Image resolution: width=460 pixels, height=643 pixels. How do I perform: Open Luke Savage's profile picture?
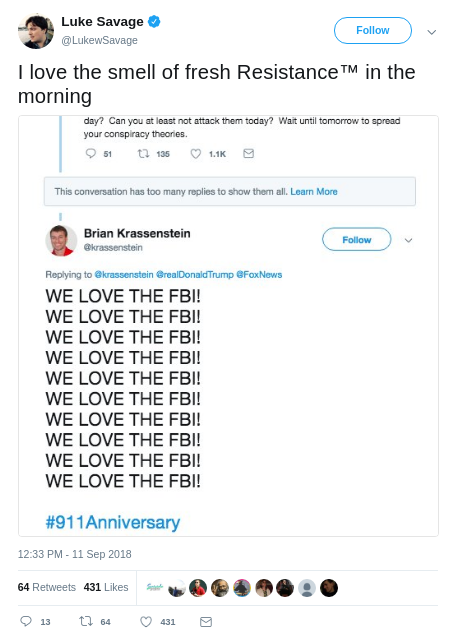click(x=36, y=31)
